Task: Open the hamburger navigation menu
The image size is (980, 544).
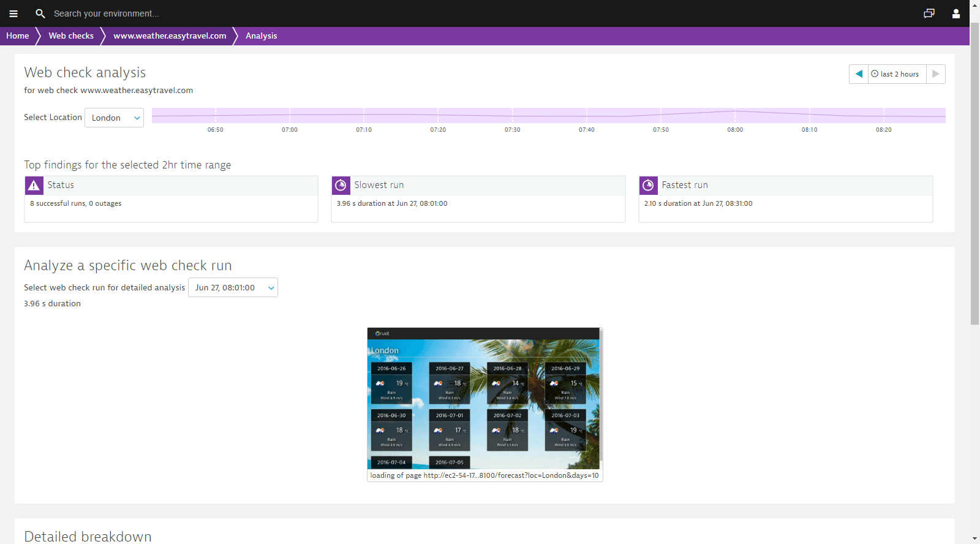Action: point(13,13)
